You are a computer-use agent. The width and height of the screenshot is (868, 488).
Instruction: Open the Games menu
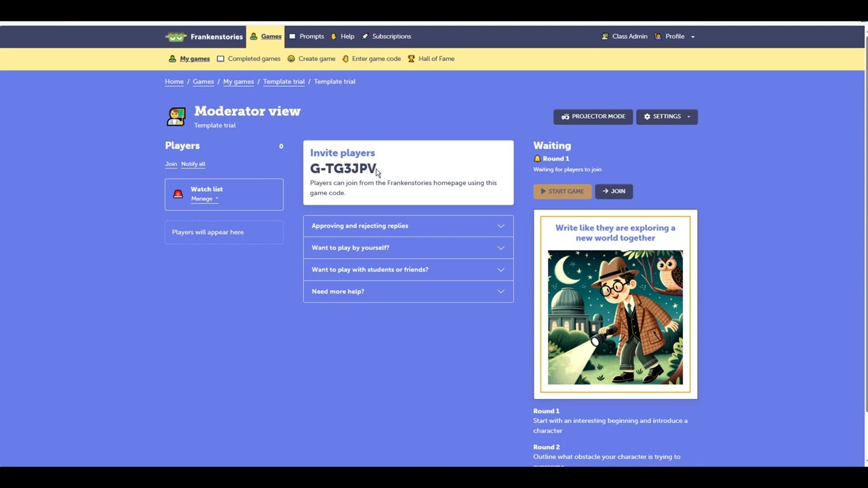(265, 37)
